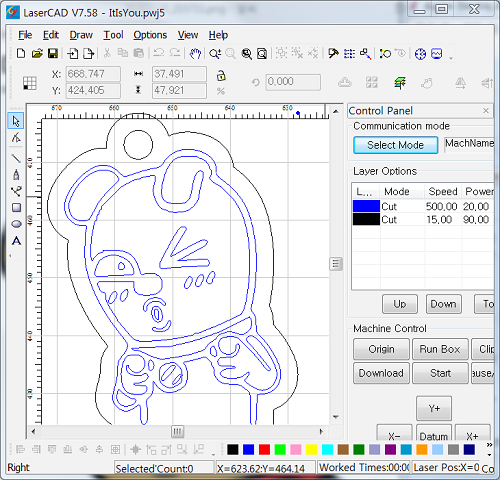Select the Text tool
The height and width of the screenshot is (480, 500).
[16, 241]
